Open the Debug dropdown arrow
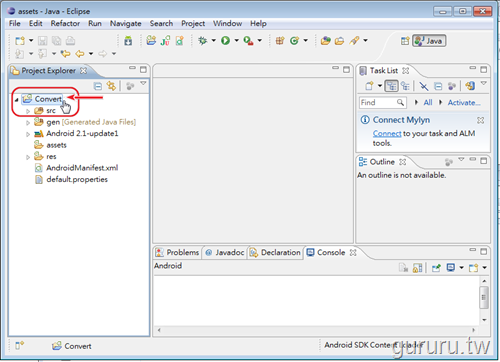 pyautogui.click(x=213, y=41)
